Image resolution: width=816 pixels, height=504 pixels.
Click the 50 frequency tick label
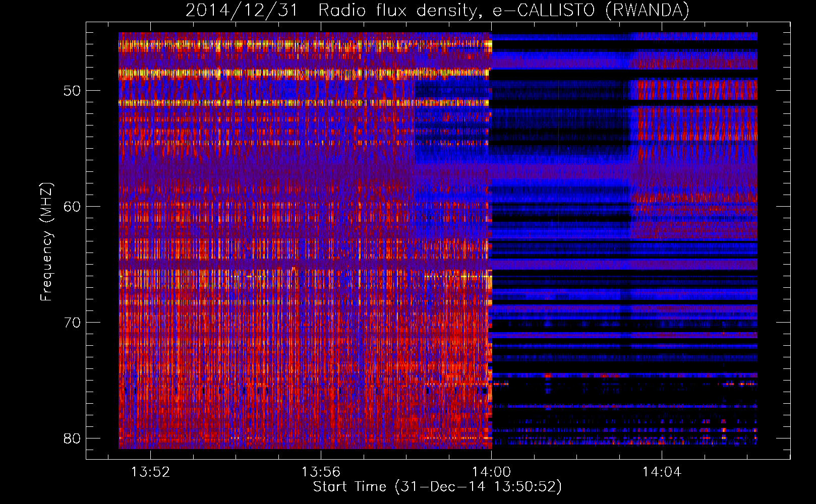(x=72, y=91)
